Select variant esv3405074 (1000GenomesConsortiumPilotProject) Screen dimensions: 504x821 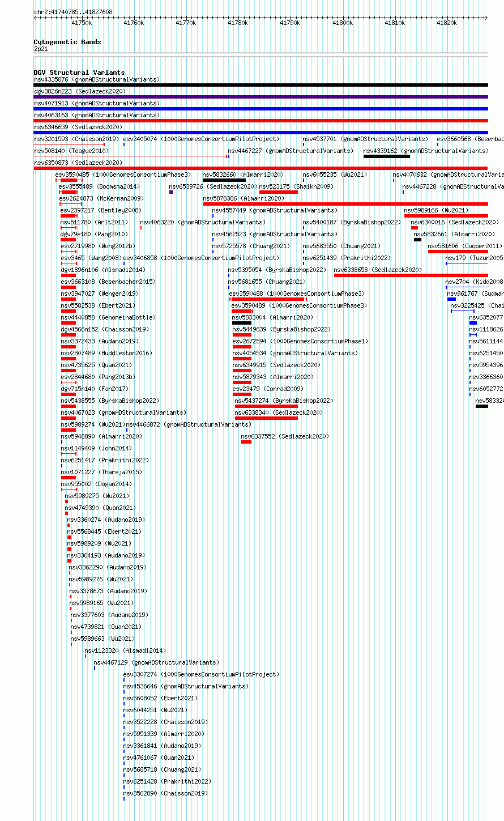tap(202, 139)
